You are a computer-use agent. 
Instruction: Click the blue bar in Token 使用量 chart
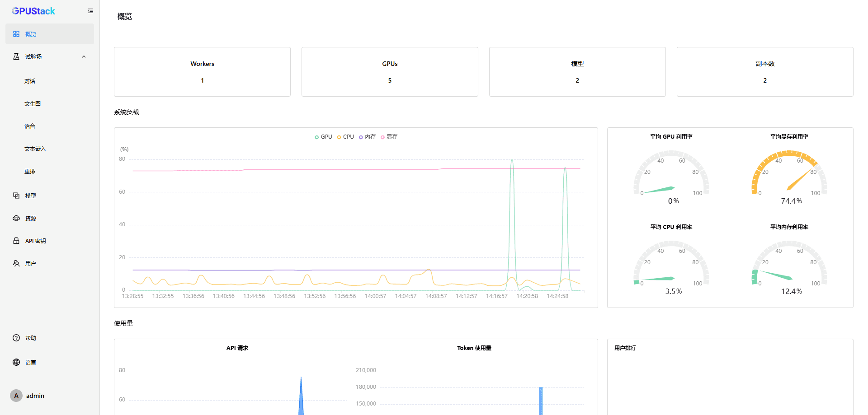(541, 401)
